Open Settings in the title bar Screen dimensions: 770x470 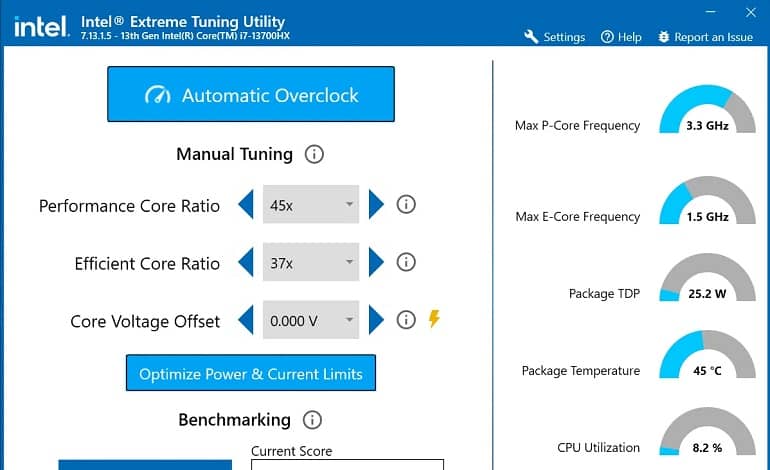pyautogui.click(x=554, y=37)
